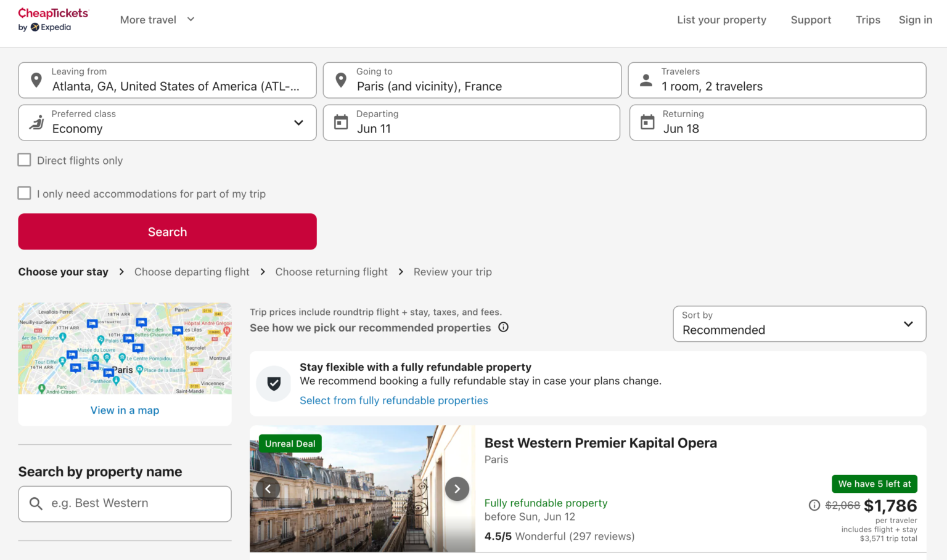The width and height of the screenshot is (947, 560).
Task: Click the airplane seat icon for Preferred class
Action: [x=36, y=122]
